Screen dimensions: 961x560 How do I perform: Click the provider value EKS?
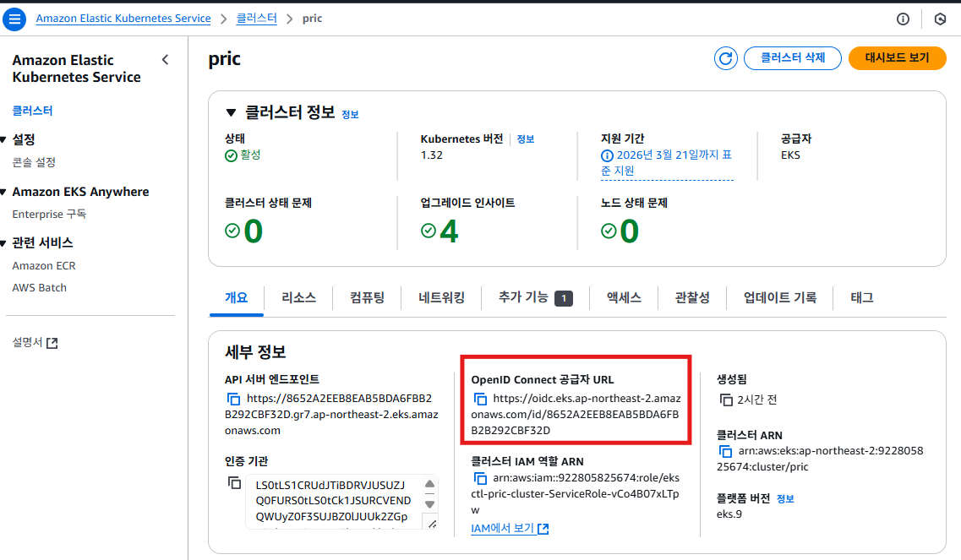click(x=790, y=155)
